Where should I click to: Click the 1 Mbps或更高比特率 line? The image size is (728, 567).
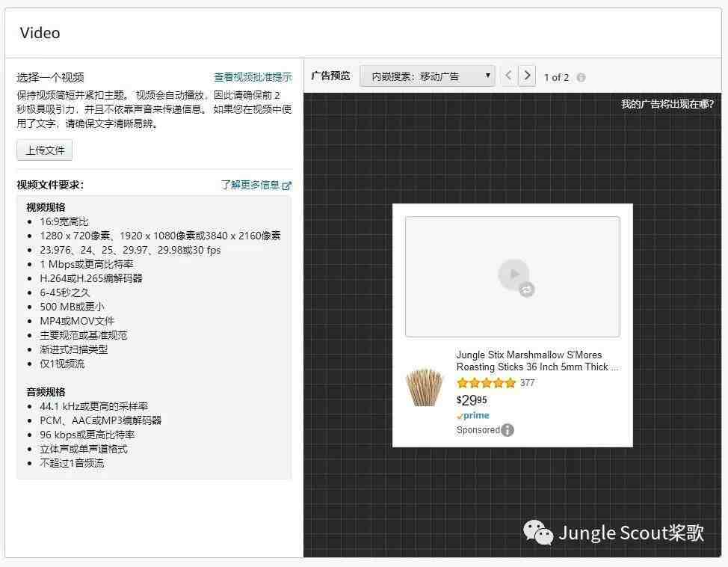click(x=87, y=265)
